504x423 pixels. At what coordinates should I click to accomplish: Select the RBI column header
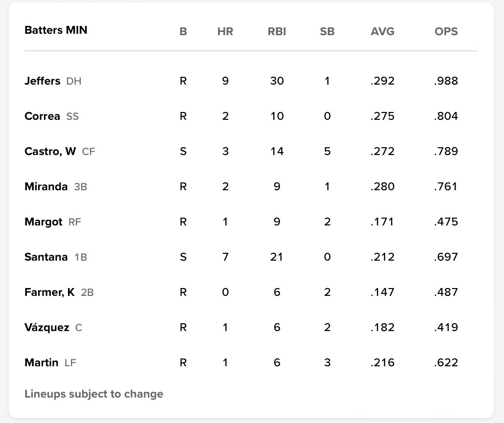pyautogui.click(x=277, y=32)
